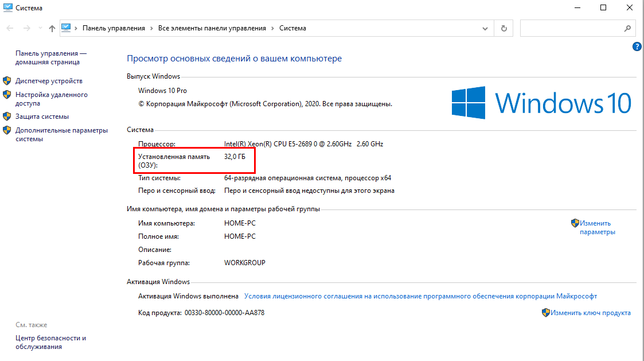This screenshot has height=361, width=644.
Task: Expand address bar history dropdown
Action: [x=485, y=28]
